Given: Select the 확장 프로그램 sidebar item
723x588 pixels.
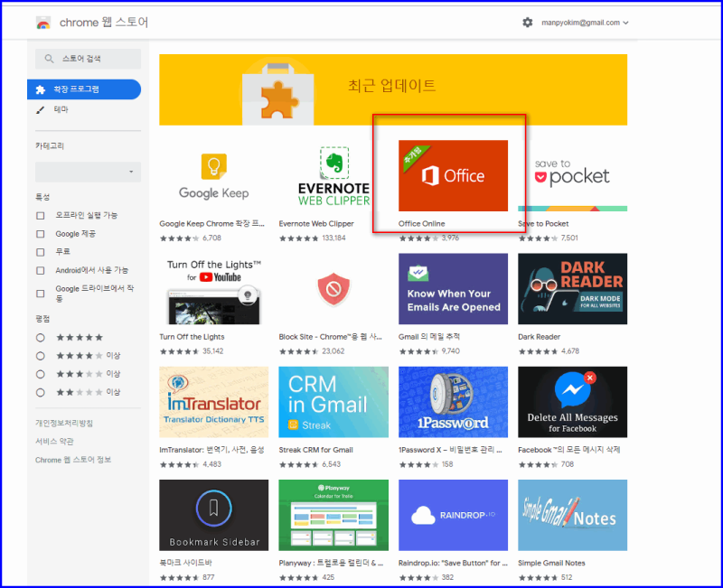Looking at the screenshot, I should point(84,89).
